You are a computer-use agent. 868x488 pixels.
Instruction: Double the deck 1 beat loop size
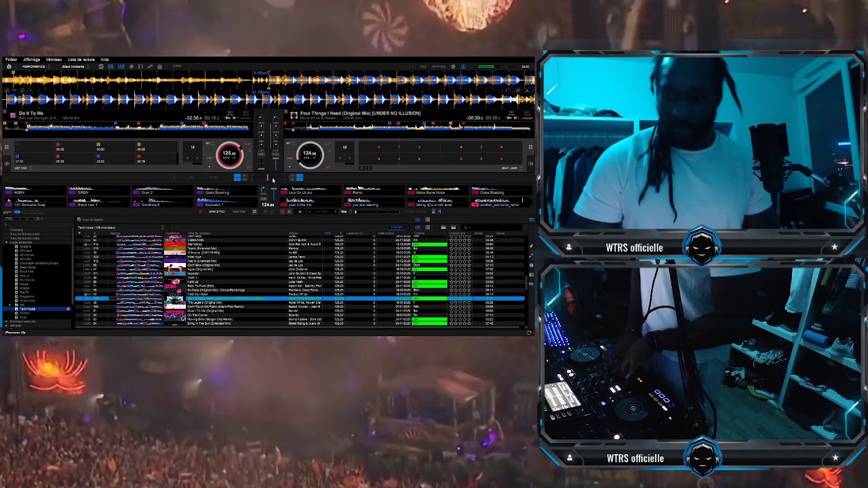pos(197,158)
